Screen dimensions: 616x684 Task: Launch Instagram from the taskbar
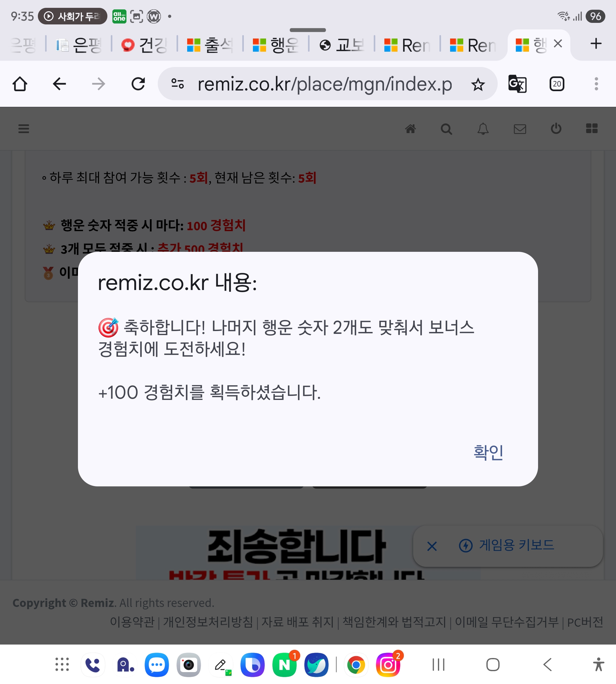(388, 665)
